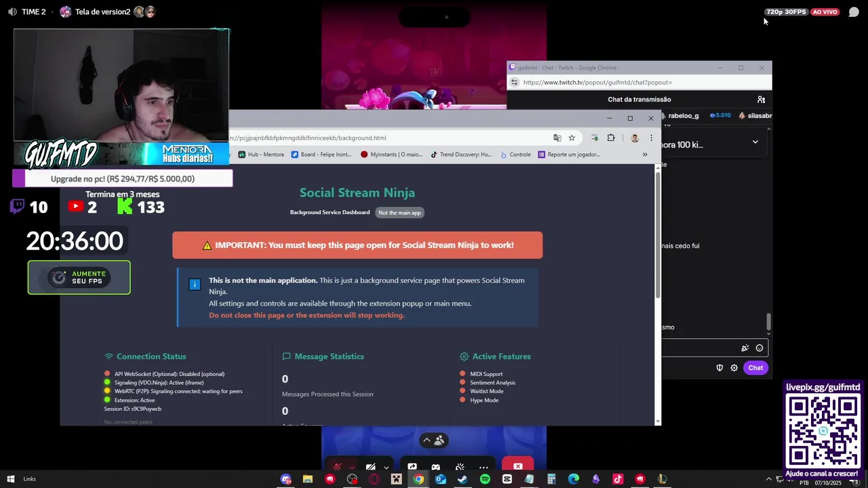Click site info icon in Twitch chat window
The image size is (868, 488).
515,82
